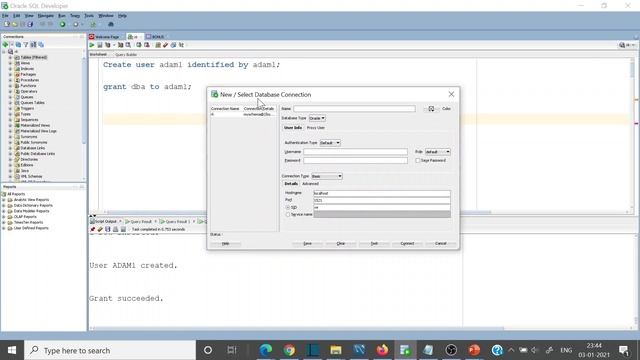Click the Port input field
Image resolution: width=640 pixels, height=360 pixels.
[382, 200]
